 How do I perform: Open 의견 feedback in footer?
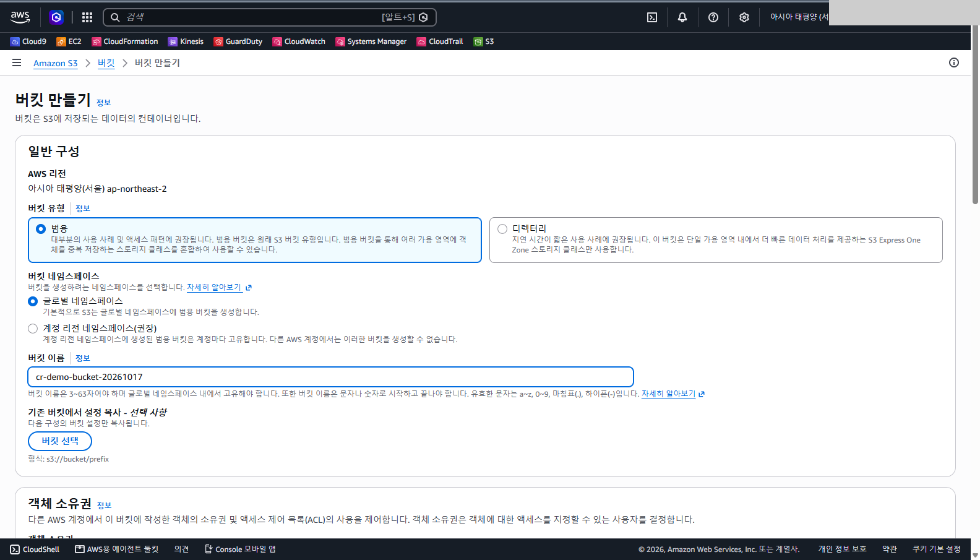point(181,549)
